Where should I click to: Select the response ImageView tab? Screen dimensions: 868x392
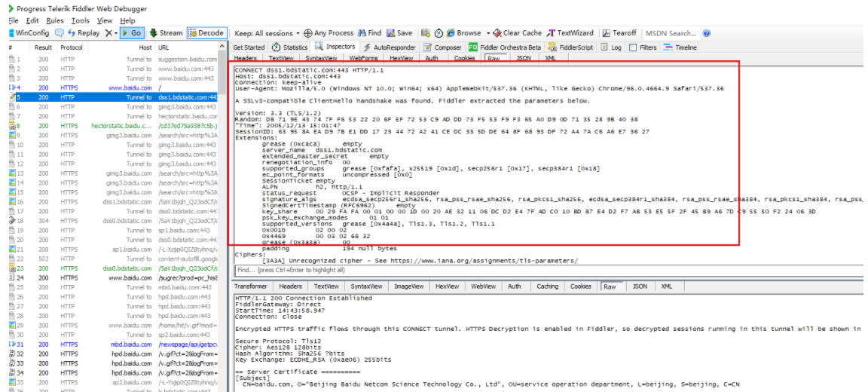coord(408,286)
